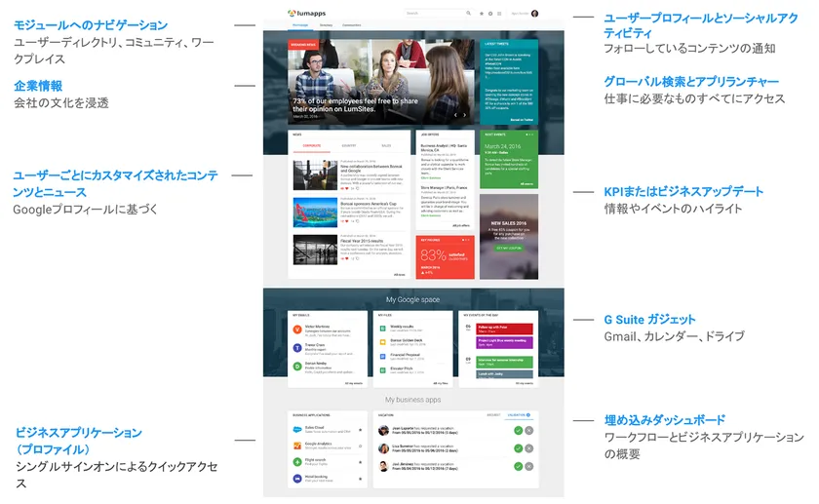
Task: Switch to the Homepage tab
Action: tap(300, 25)
